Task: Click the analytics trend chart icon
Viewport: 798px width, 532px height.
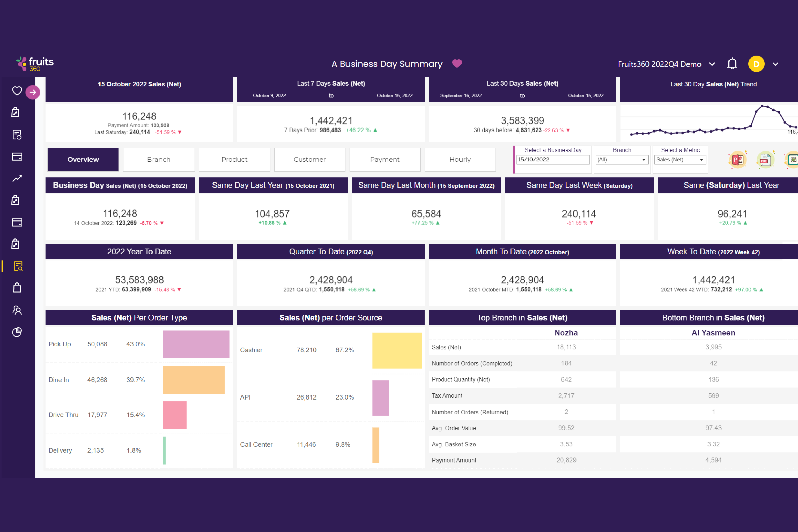Action: pos(16,179)
